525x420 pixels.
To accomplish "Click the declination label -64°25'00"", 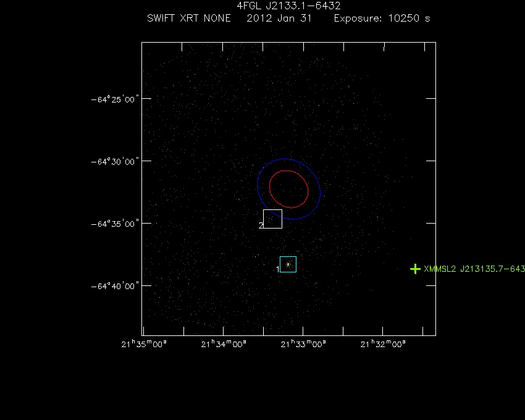I will 115,99.
